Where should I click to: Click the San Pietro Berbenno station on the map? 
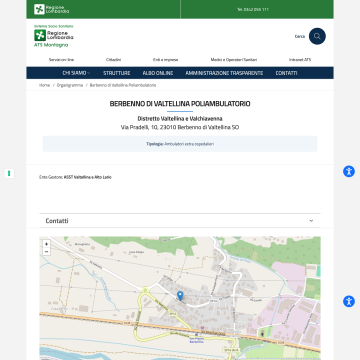coord(196,338)
